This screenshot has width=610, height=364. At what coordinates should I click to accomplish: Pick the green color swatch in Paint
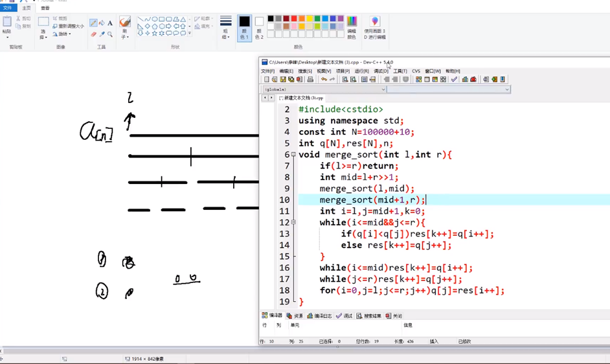(317, 18)
